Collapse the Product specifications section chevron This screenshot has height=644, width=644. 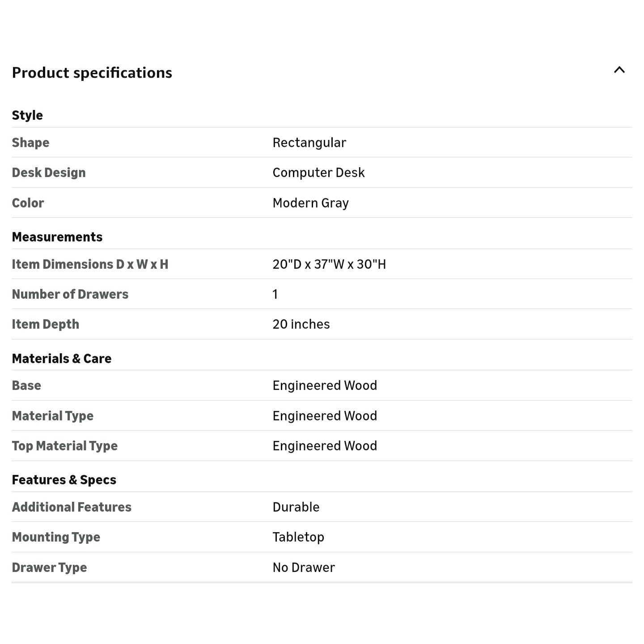tap(619, 70)
